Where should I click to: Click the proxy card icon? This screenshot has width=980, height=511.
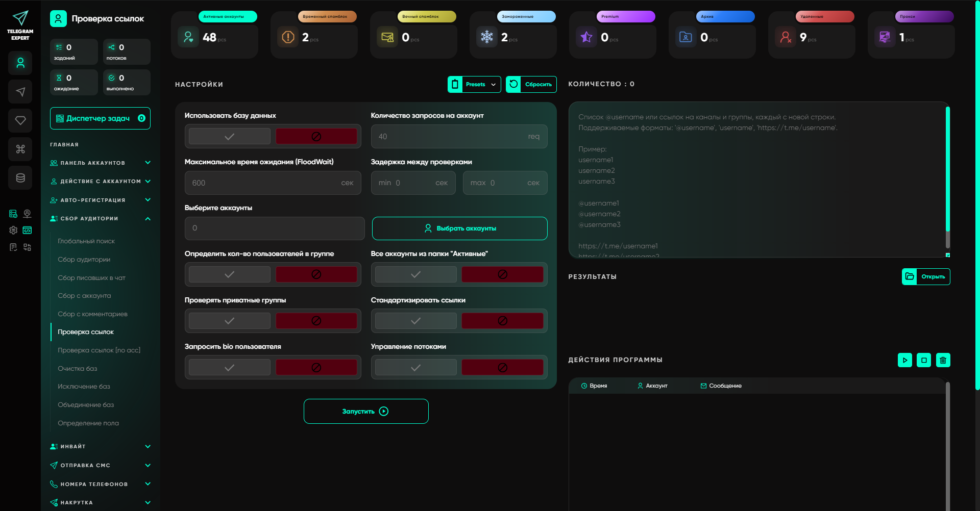pos(885,37)
